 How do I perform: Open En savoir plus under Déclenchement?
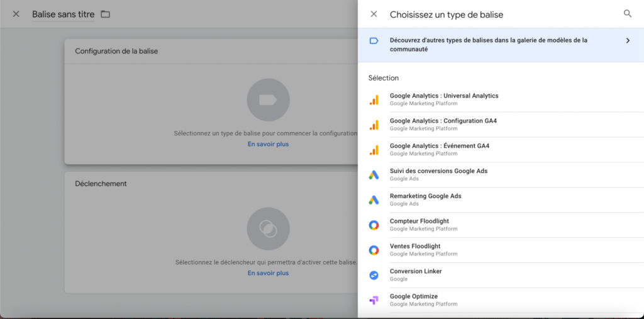pos(268,273)
